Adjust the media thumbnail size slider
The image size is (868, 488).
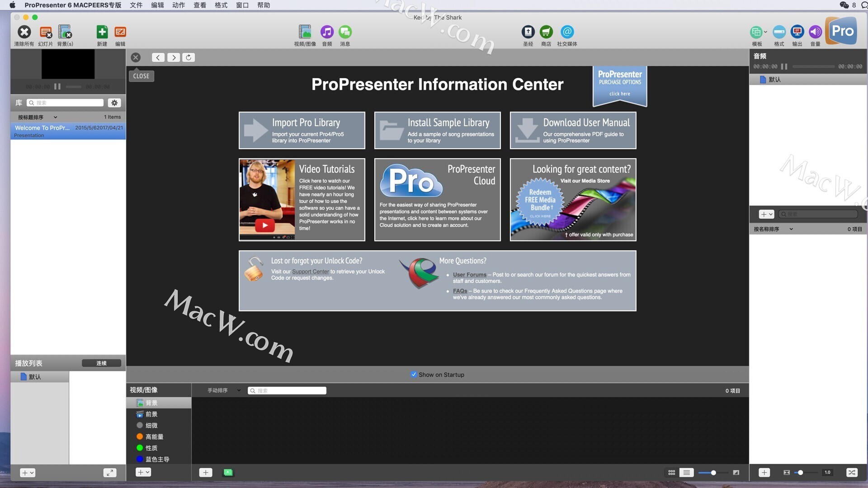(x=713, y=473)
